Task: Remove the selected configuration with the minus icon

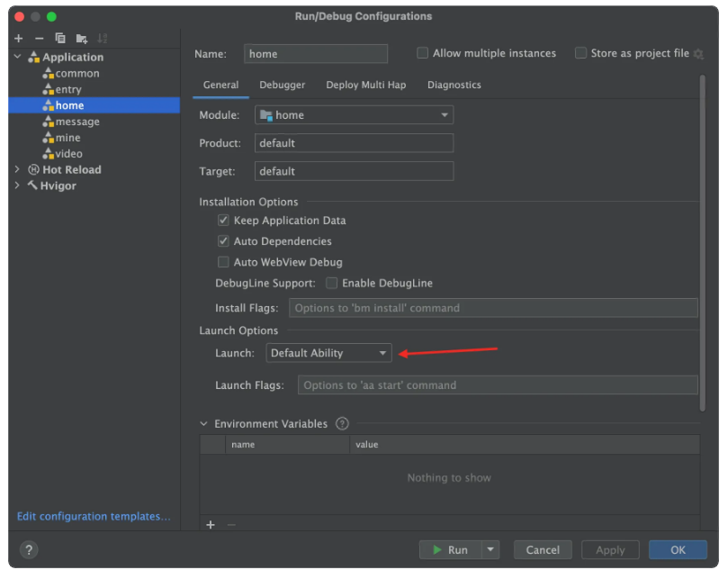Action: [x=39, y=39]
